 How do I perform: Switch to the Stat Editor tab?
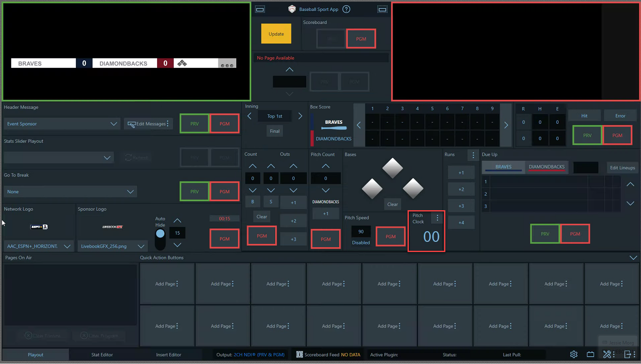pos(102,355)
